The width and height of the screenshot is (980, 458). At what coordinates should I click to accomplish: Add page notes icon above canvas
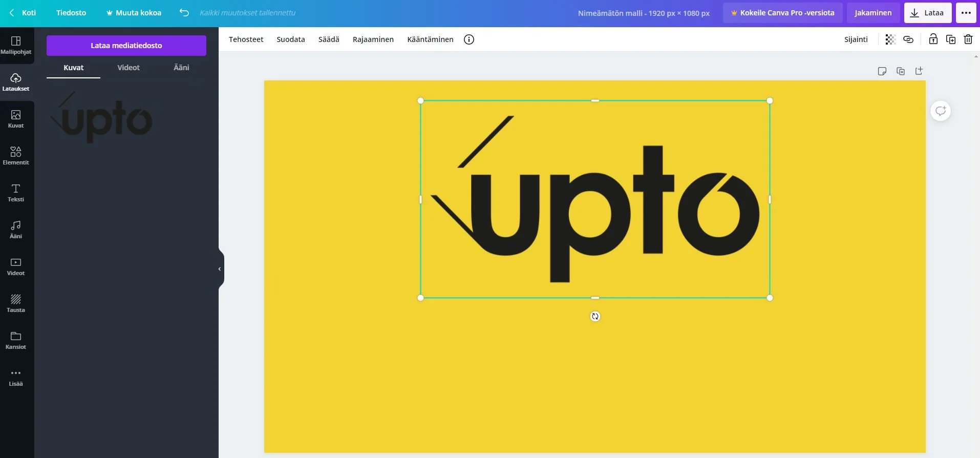[x=882, y=71]
